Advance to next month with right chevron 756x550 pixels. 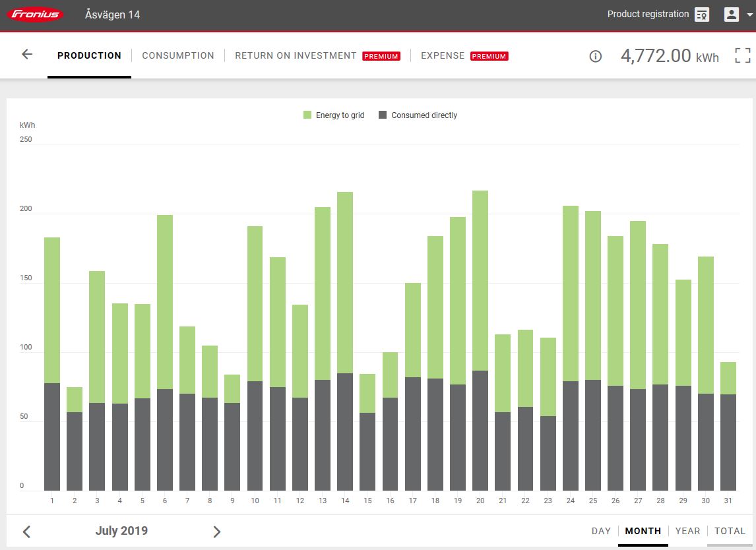pyautogui.click(x=216, y=532)
